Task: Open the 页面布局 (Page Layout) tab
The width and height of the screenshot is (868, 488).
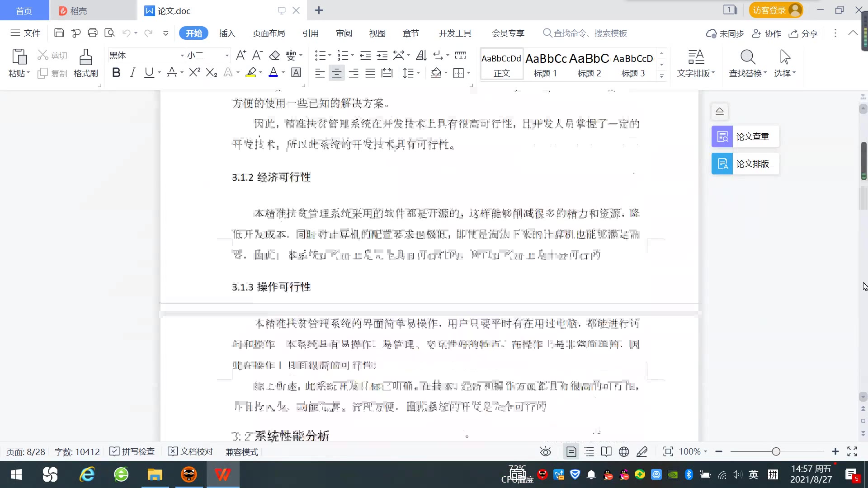Action: point(269,33)
